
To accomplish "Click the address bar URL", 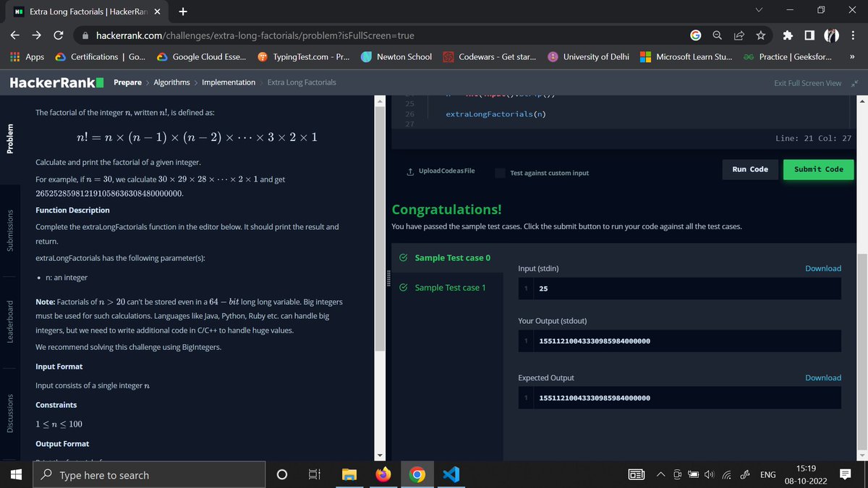I will tap(255, 35).
